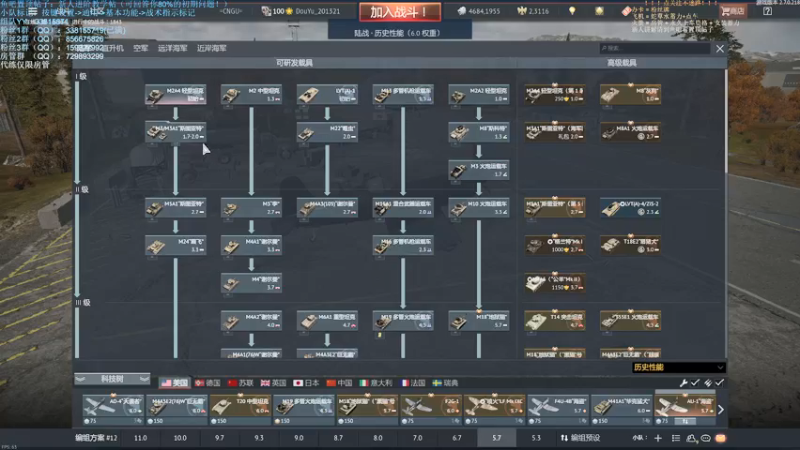Select the T20 中型坦克 crew slot

click(240, 410)
